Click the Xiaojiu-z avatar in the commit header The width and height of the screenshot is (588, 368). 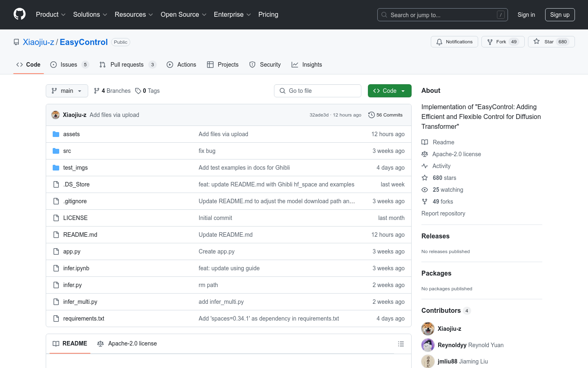[56, 115]
